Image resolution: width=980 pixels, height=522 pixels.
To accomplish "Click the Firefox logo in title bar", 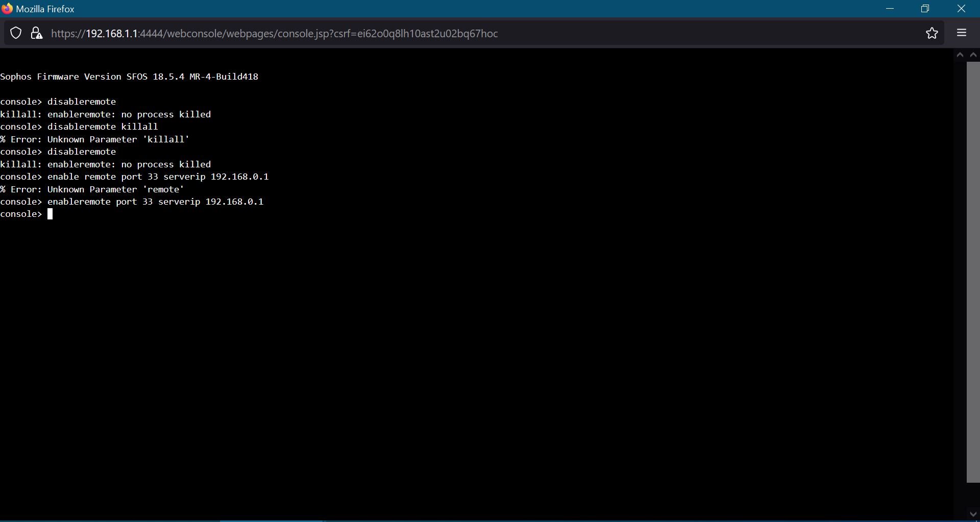I will (7, 9).
